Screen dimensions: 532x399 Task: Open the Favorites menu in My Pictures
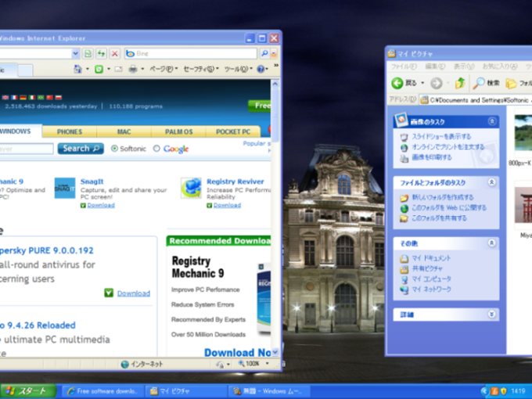coord(499,66)
